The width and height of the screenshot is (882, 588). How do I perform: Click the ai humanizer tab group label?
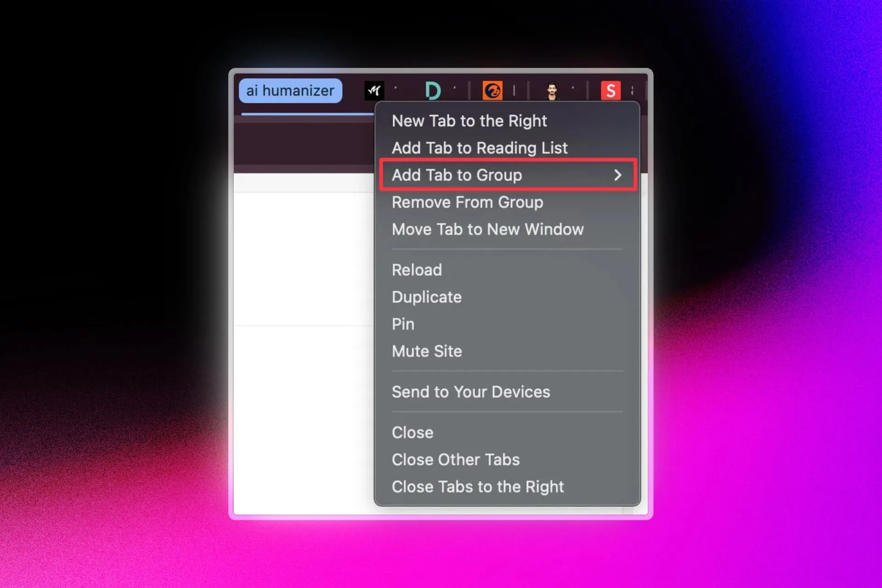pos(290,90)
